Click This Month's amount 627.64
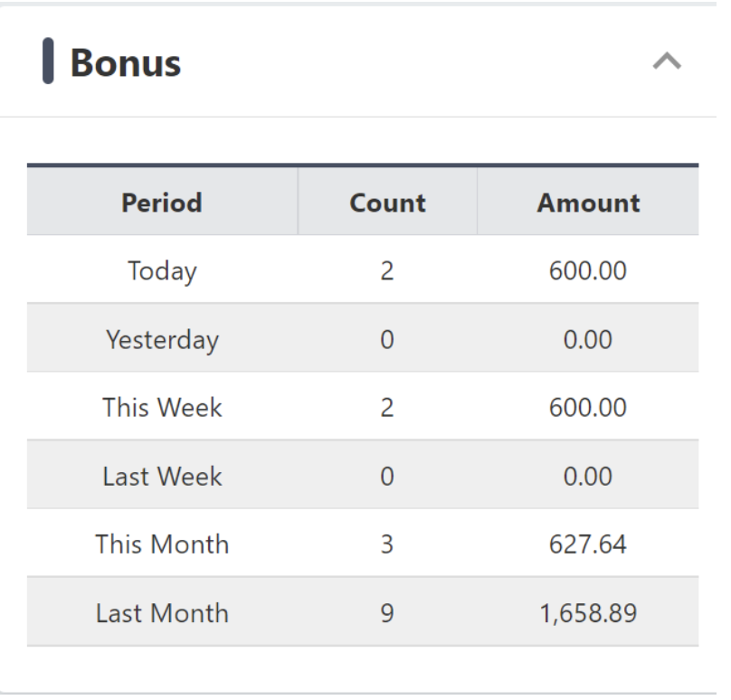 pos(588,544)
